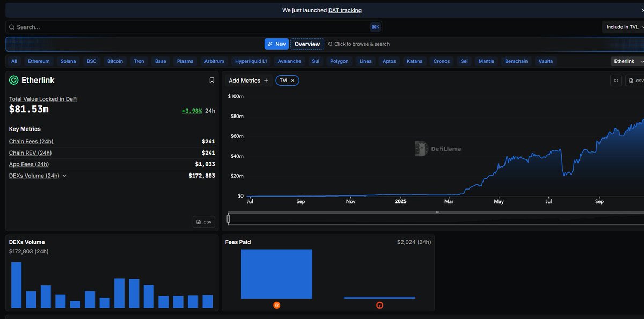Viewport: 644px width, 319px height.
Task: Click the DEXs Volume card title
Action: point(27,242)
